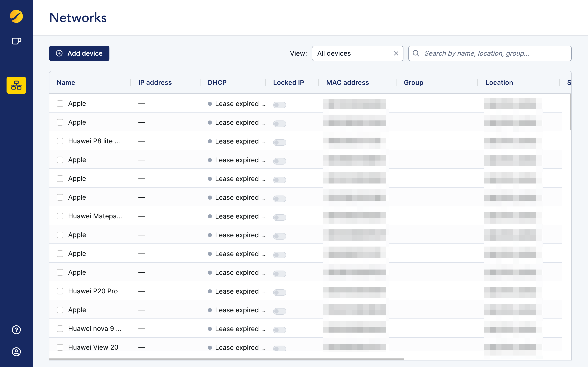Open the user account profile icon
Image resolution: width=588 pixels, height=367 pixels.
pyautogui.click(x=16, y=352)
